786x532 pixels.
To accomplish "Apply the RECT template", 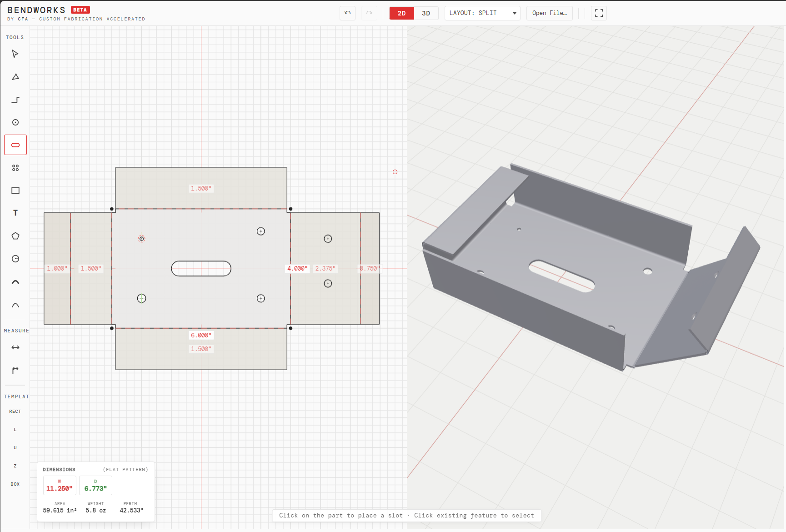I will [x=15, y=412].
